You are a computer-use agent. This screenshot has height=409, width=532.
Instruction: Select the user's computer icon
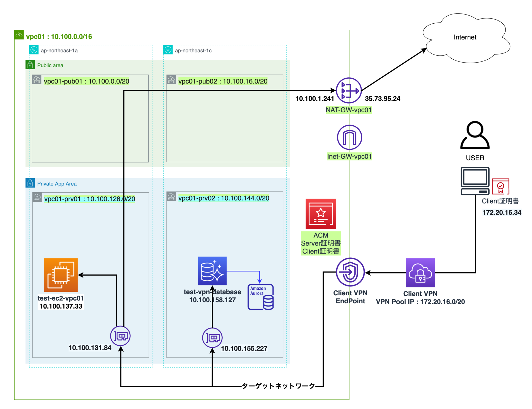[475, 181]
